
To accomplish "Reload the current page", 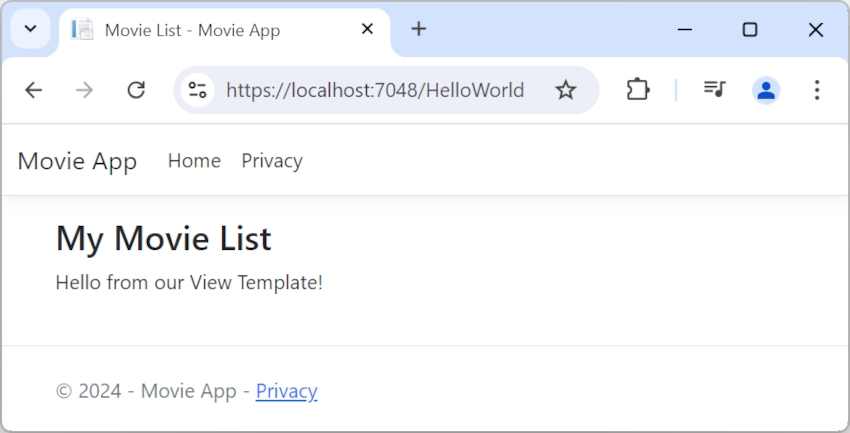I will pyautogui.click(x=136, y=90).
